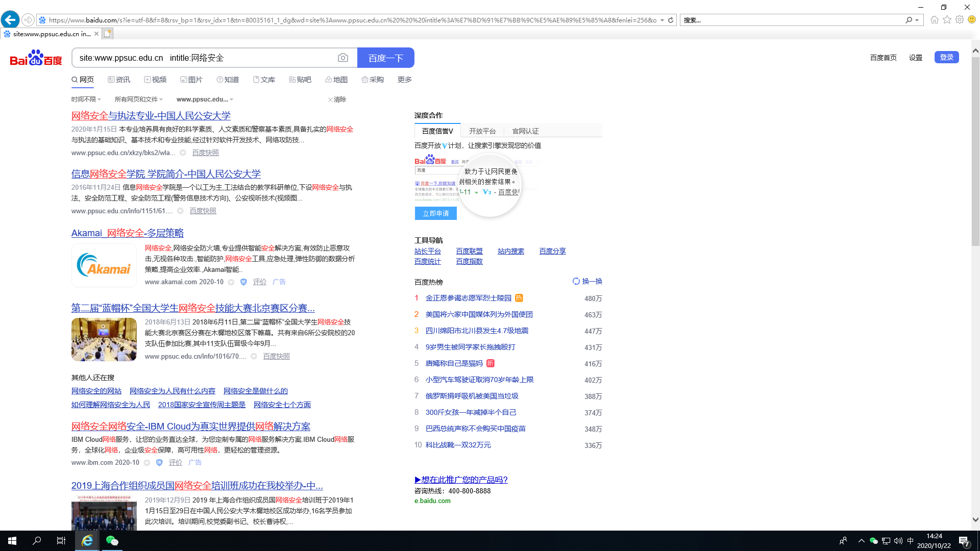This screenshot has height=551, width=980.
Task: Click the browser refresh icon
Action: [671, 20]
